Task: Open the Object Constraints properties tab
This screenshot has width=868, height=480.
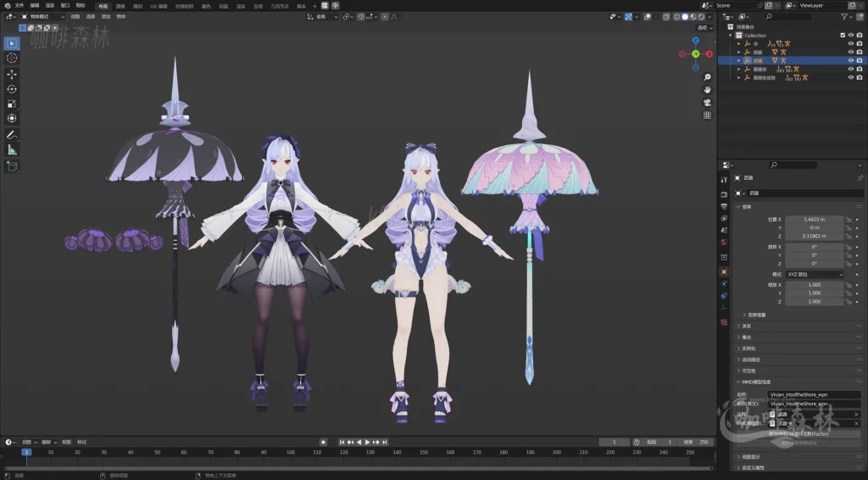Action: [724, 296]
